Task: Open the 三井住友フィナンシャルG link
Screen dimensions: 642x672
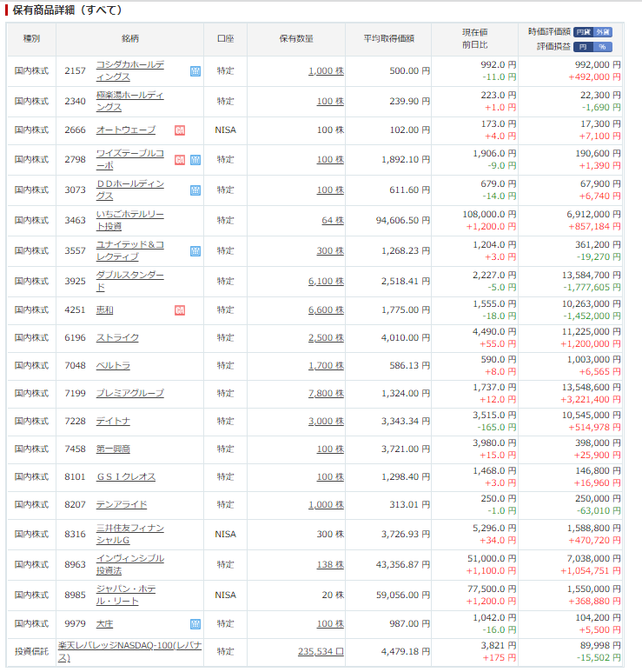Action: pos(129,535)
